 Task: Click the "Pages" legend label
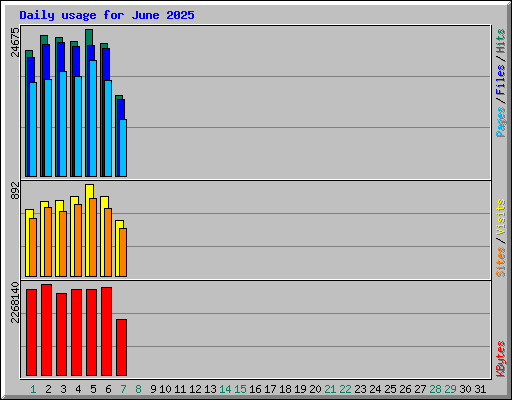501,122
